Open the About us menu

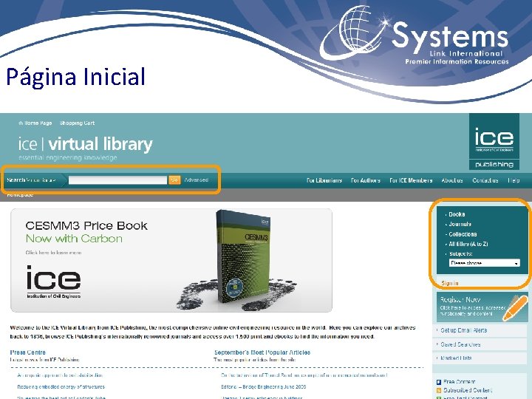pyautogui.click(x=452, y=180)
